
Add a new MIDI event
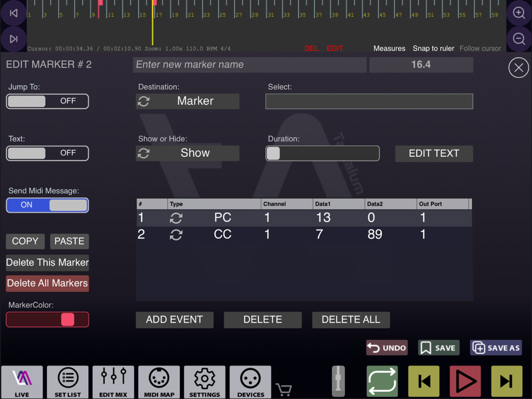pyautogui.click(x=174, y=320)
